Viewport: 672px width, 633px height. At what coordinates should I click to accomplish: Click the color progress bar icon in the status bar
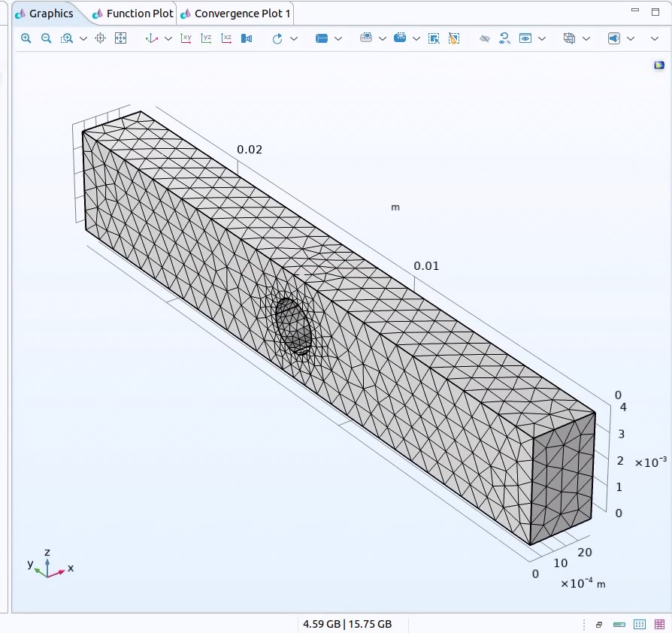619,625
